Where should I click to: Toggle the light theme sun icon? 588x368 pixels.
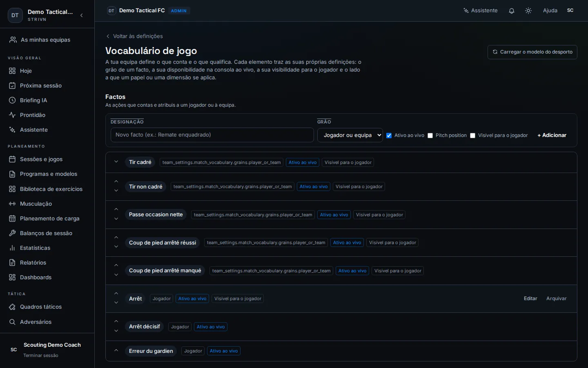[x=528, y=11]
